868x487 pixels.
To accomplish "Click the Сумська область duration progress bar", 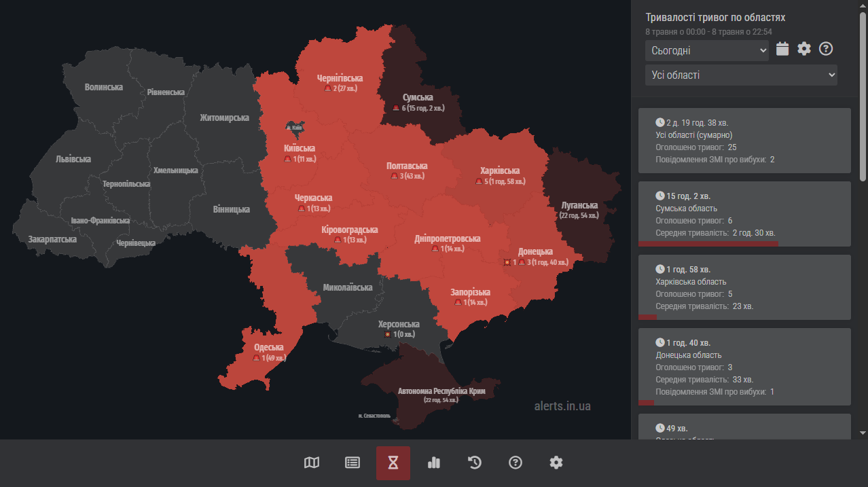I will (x=708, y=244).
